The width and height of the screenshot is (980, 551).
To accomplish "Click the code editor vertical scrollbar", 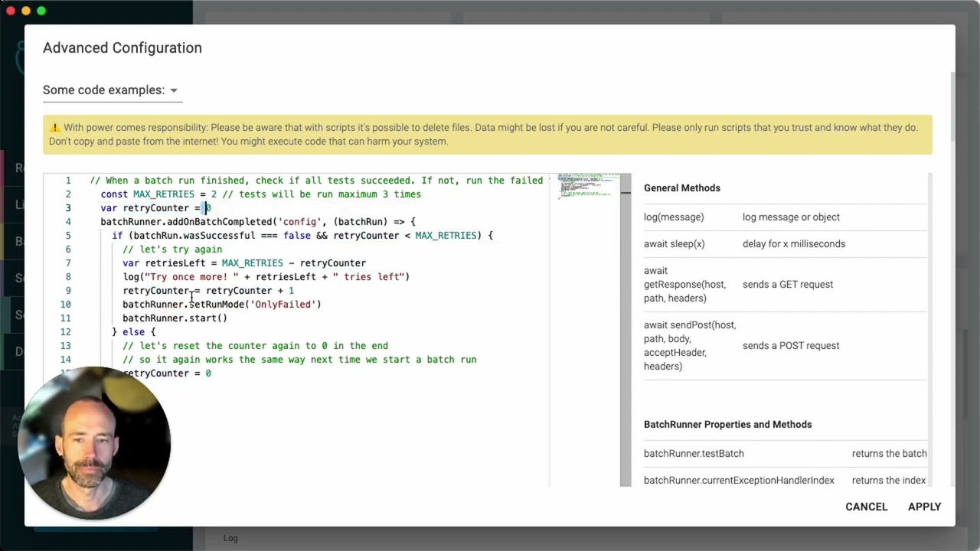I will pos(626,330).
